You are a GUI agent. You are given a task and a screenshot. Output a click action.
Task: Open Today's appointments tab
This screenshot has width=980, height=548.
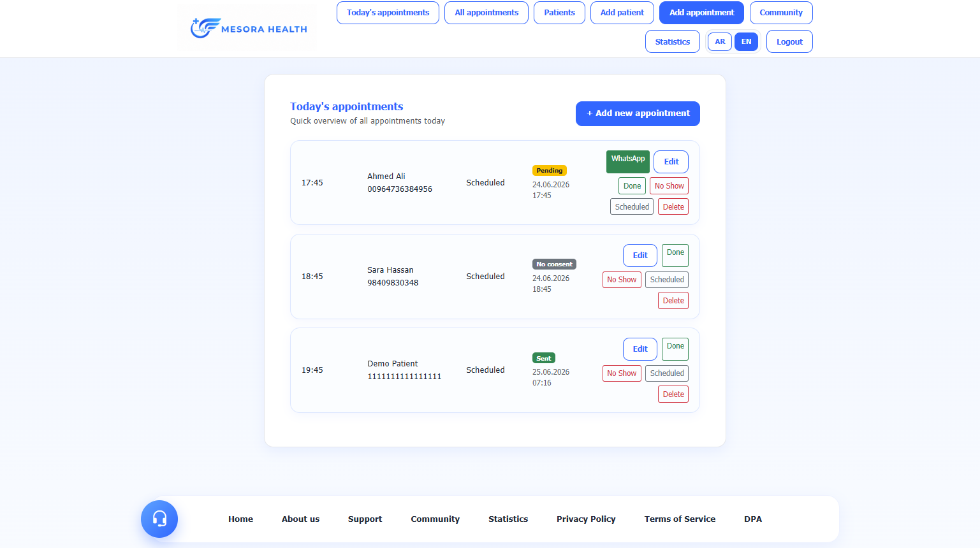tap(388, 13)
